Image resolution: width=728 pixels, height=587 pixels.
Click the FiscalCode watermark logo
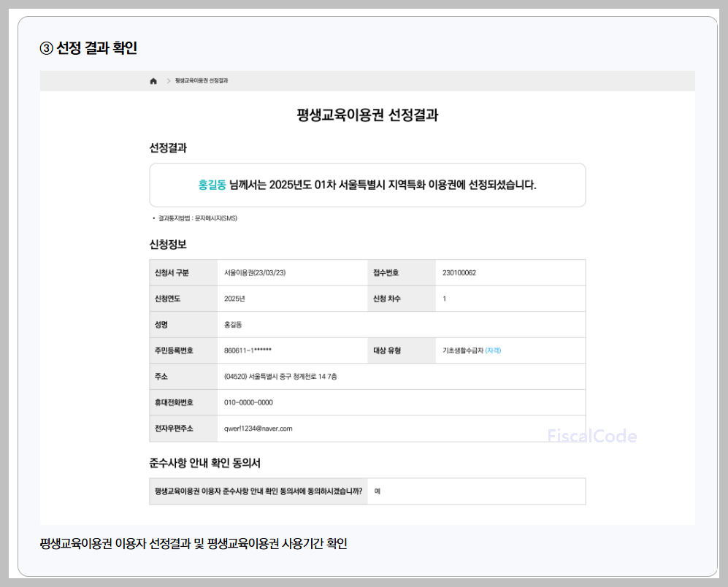tap(592, 437)
